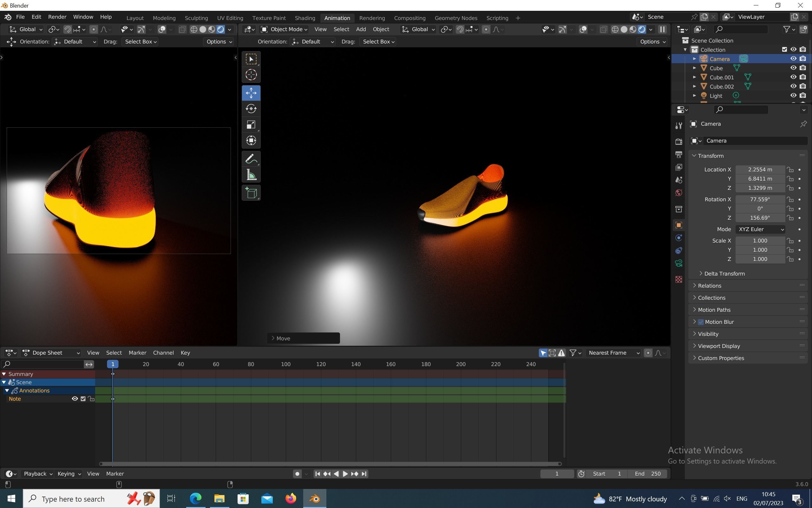
Task: Open the Nearest Frame snapping dropdown
Action: click(x=613, y=353)
